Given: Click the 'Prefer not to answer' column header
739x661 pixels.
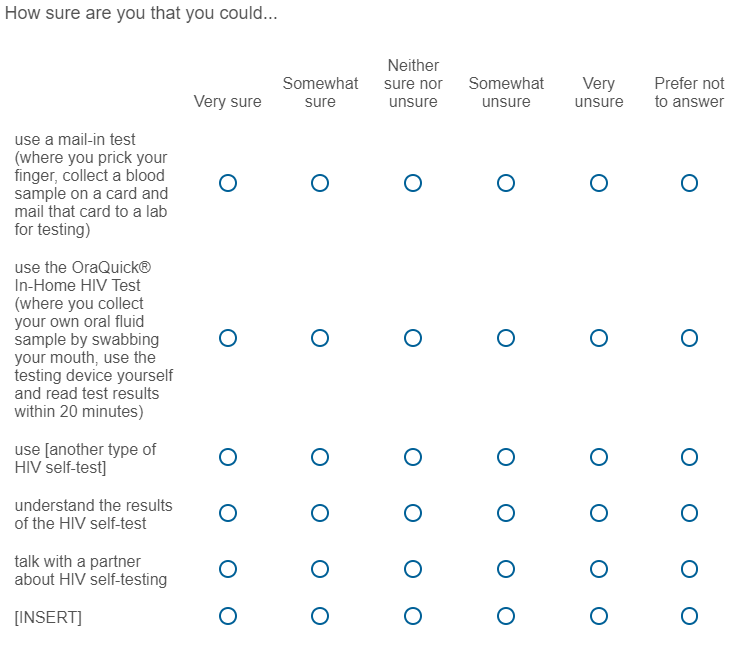Looking at the screenshot, I should [x=689, y=92].
